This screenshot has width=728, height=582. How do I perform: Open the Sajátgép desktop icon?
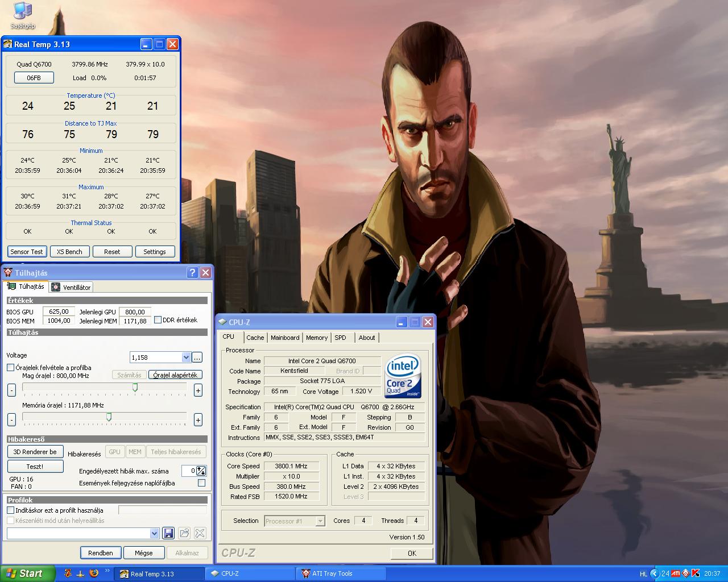23,15
